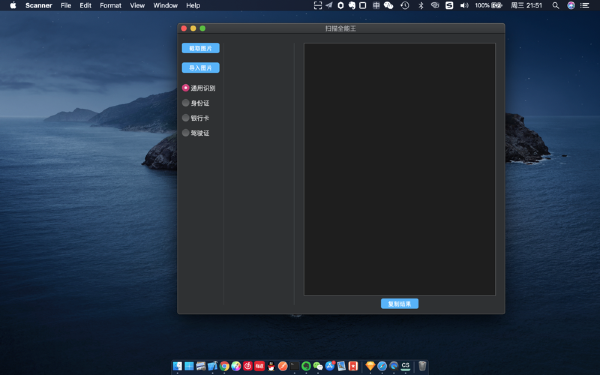600x375 pixels.
Task: Click the 周三 21:51 clock in menu bar
Action: (x=527, y=5)
